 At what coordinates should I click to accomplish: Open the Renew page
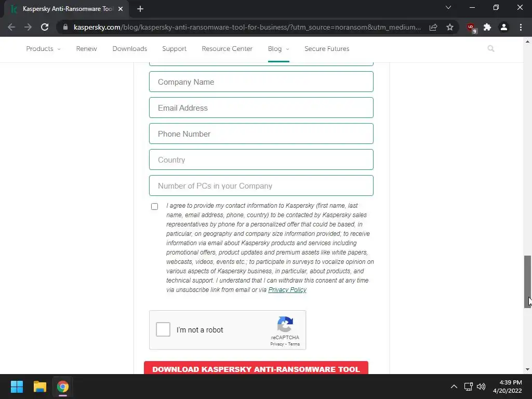87,48
